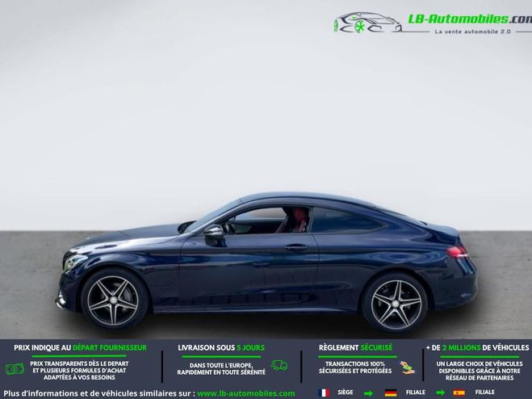Click the French flag icon

click(x=324, y=393)
